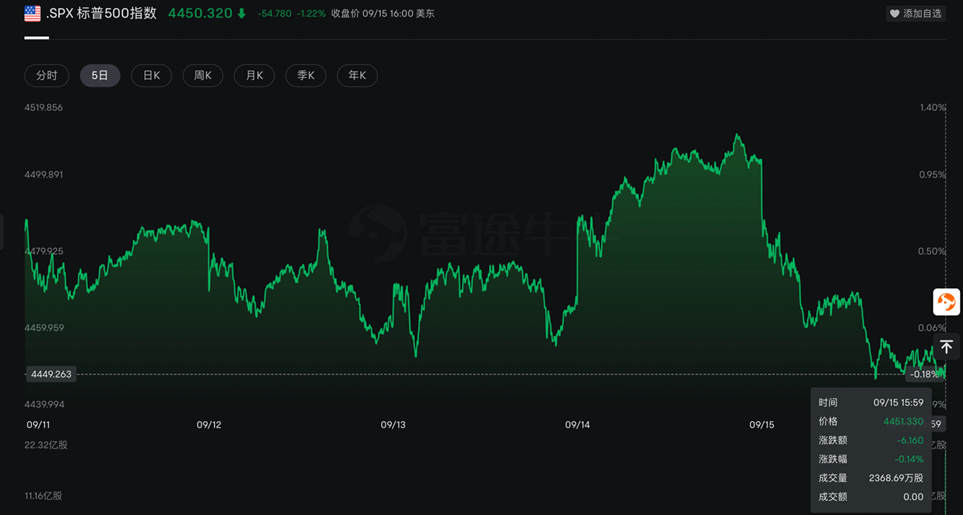Click tooltip turnover value 0.00

coord(913,497)
